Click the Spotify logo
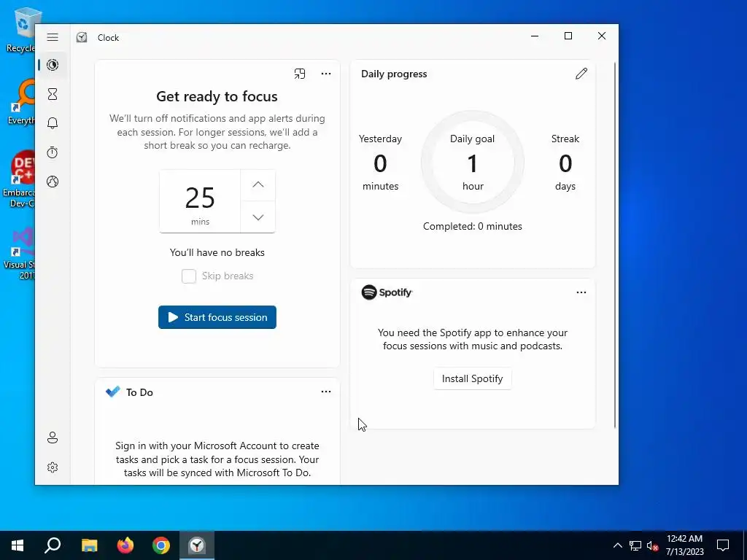The image size is (747, 560). (387, 292)
